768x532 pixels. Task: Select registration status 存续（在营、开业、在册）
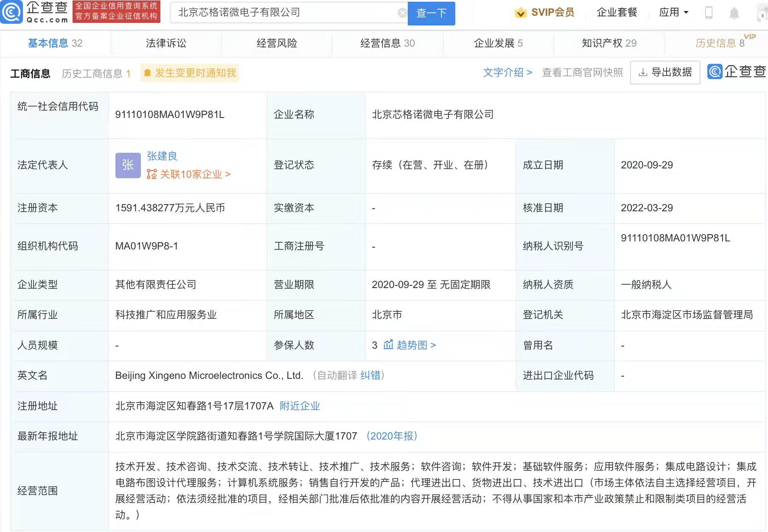tap(430, 165)
